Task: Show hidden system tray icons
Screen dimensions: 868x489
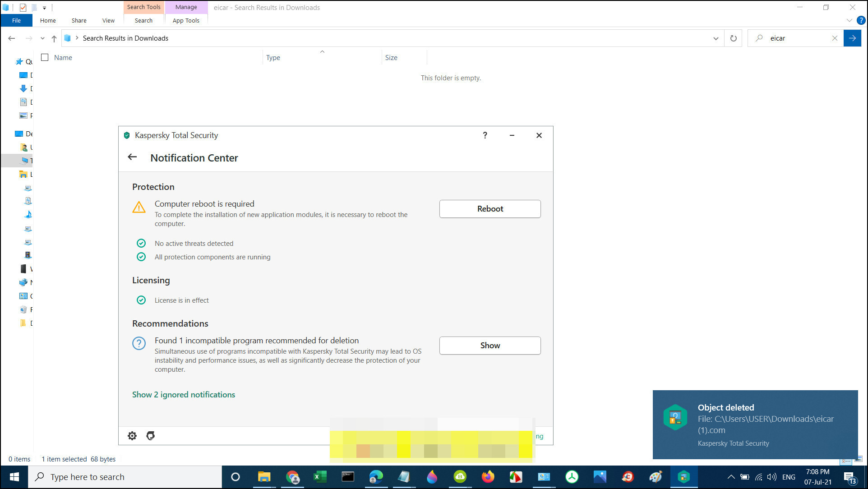Action: 731,477
